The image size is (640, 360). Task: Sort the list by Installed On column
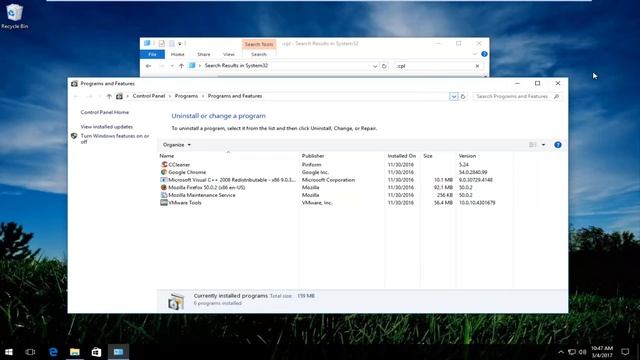click(402, 156)
